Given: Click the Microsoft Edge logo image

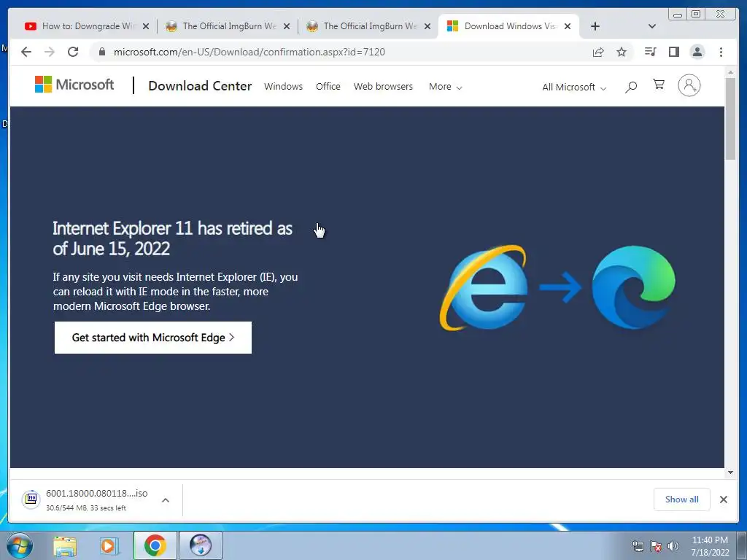Looking at the screenshot, I should point(634,287).
